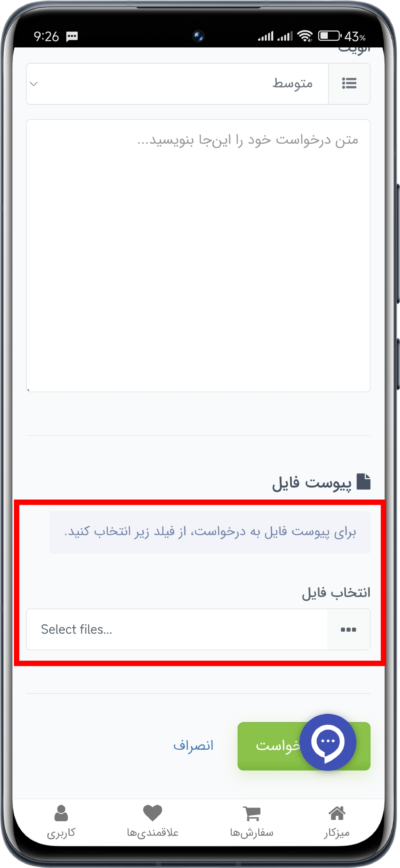Click the file attachment icon next to پیوست فایل
The width and height of the screenshot is (400, 868).
(x=363, y=481)
